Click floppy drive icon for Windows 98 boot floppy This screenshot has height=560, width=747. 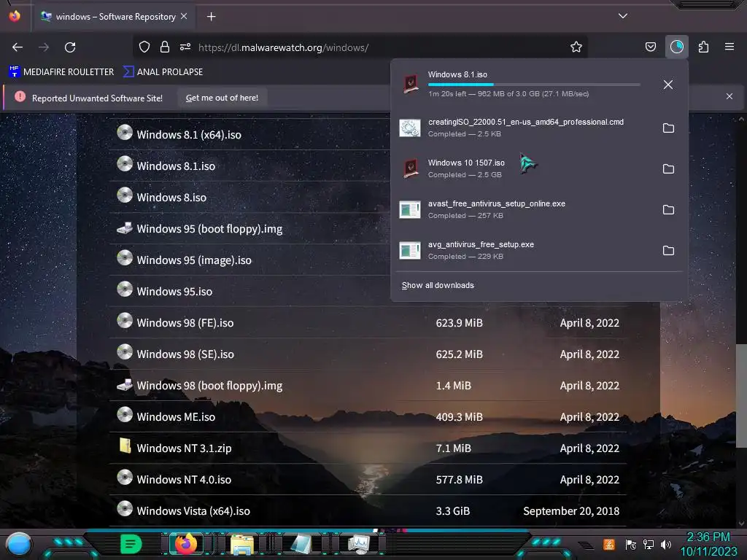pos(125,384)
